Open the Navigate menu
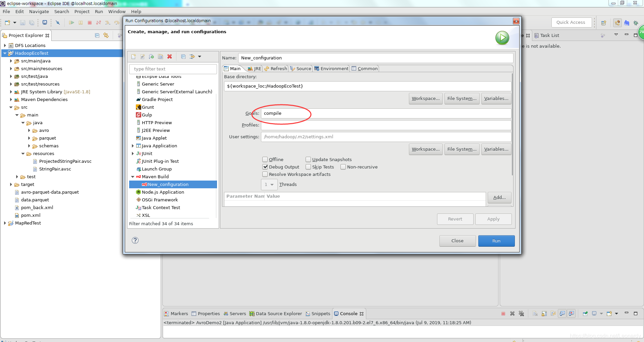This screenshot has width=644, height=342. [39, 11]
